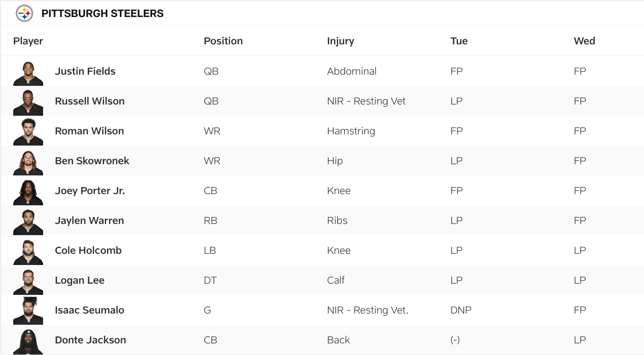Open the Justin Fields player link
644x355 pixels.
tap(85, 71)
